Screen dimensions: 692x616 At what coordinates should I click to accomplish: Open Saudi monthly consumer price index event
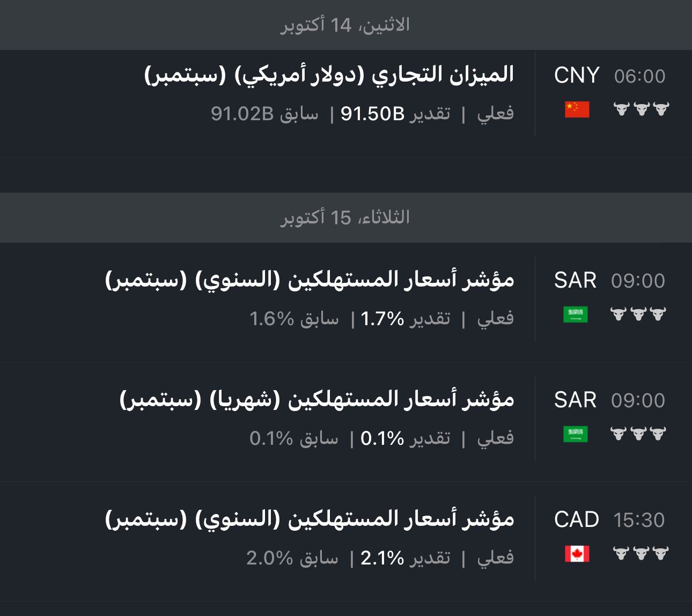pos(316,400)
